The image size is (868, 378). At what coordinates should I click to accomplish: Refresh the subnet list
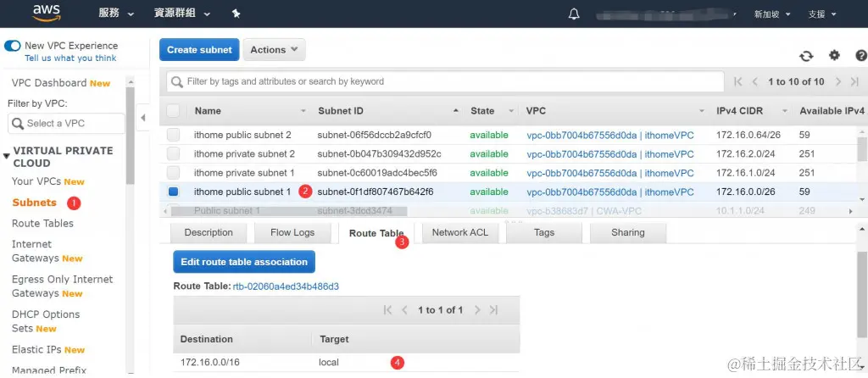pos(806,56)
